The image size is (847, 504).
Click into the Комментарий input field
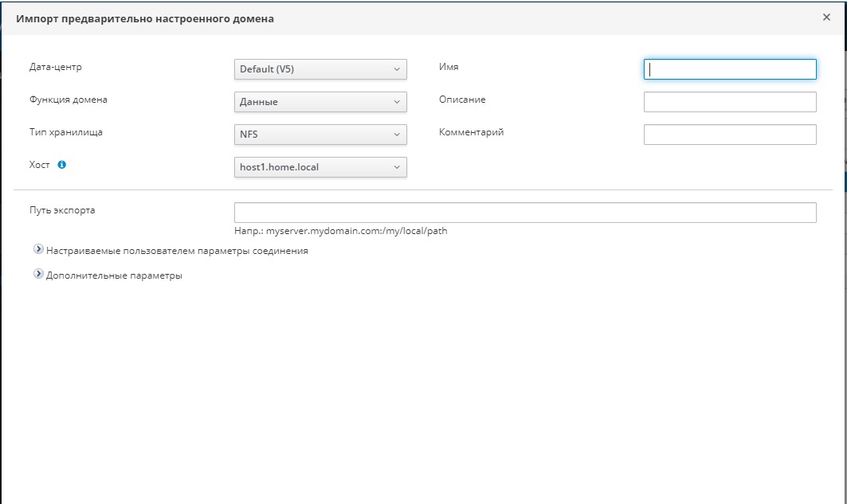pos(729,135)
